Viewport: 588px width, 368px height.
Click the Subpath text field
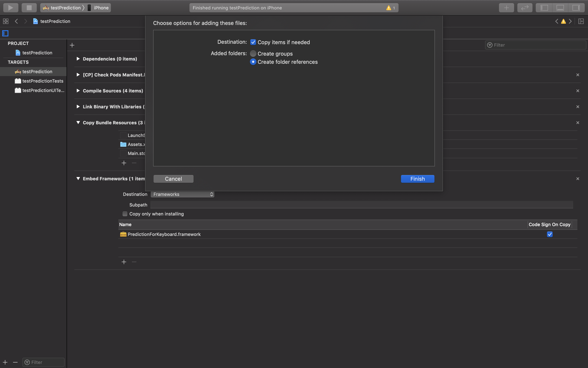pyautogui.click(x=362, y=205)
